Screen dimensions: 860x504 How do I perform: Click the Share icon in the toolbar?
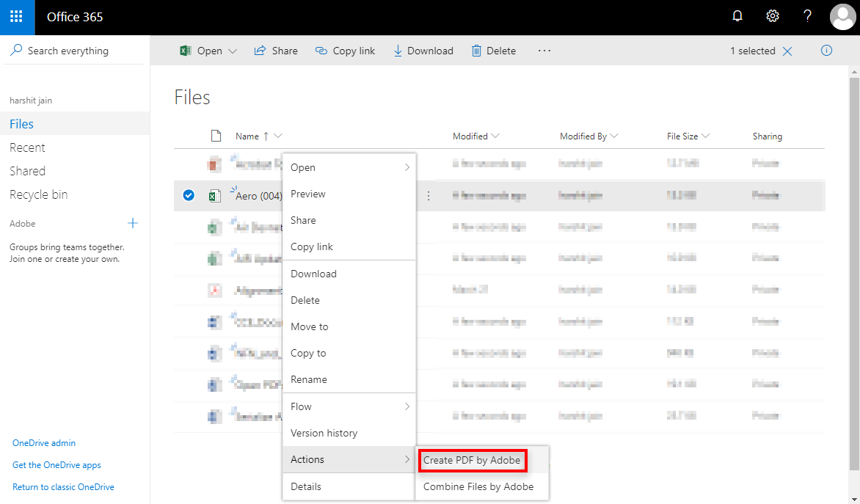(x=276, y=50)
